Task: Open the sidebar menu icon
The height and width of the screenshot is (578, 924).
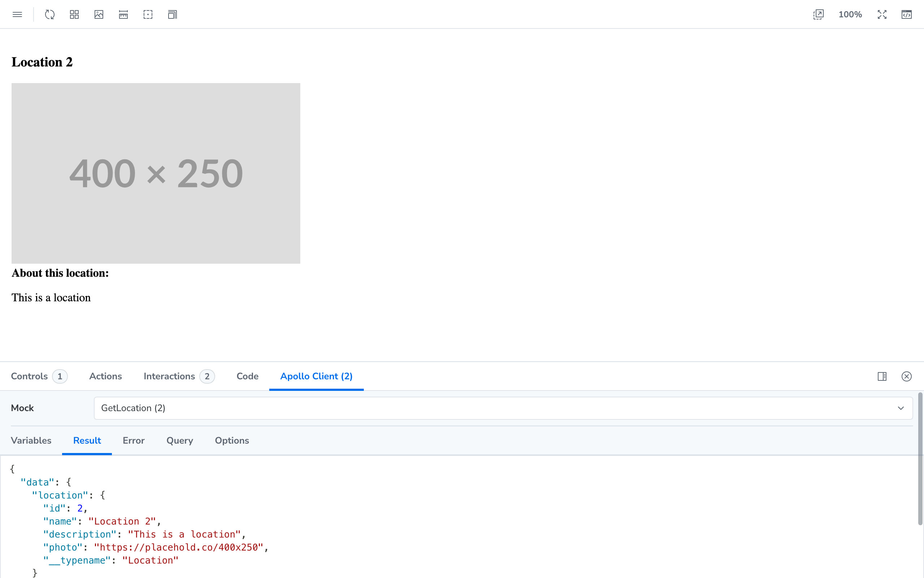Action: [17, 14]
